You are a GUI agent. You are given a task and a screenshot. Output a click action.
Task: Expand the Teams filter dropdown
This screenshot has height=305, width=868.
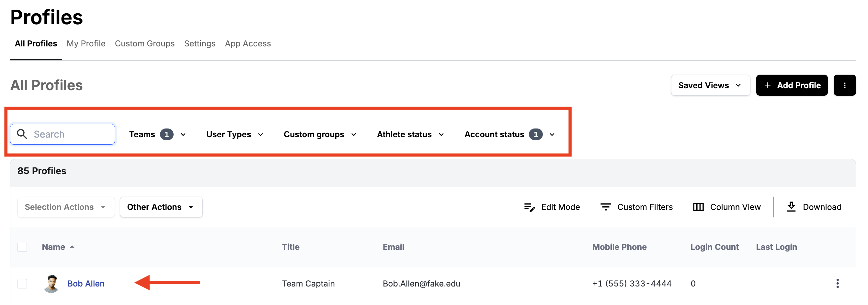183,134
